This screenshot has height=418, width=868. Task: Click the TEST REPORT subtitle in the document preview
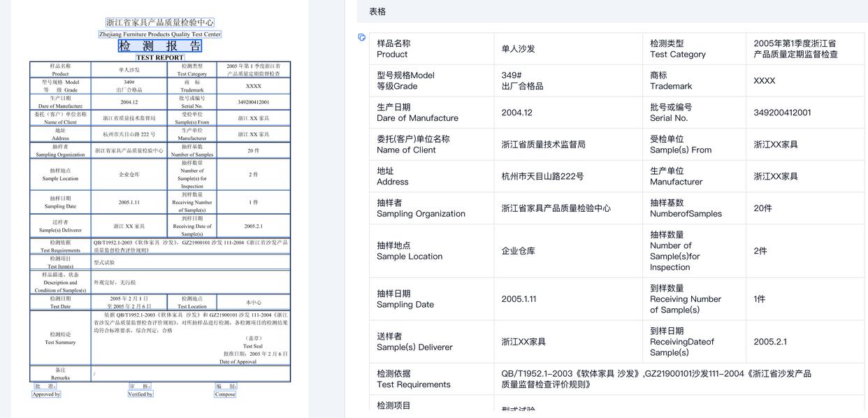pyautogui.click(x=160, y=57)
